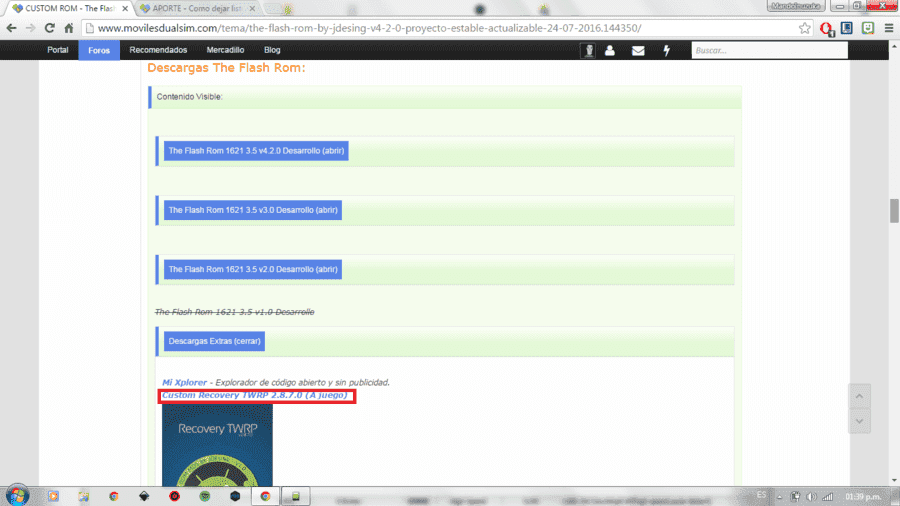Open the member profile icon
Viewport: 900px width, 506px height.
pos(610,50)
